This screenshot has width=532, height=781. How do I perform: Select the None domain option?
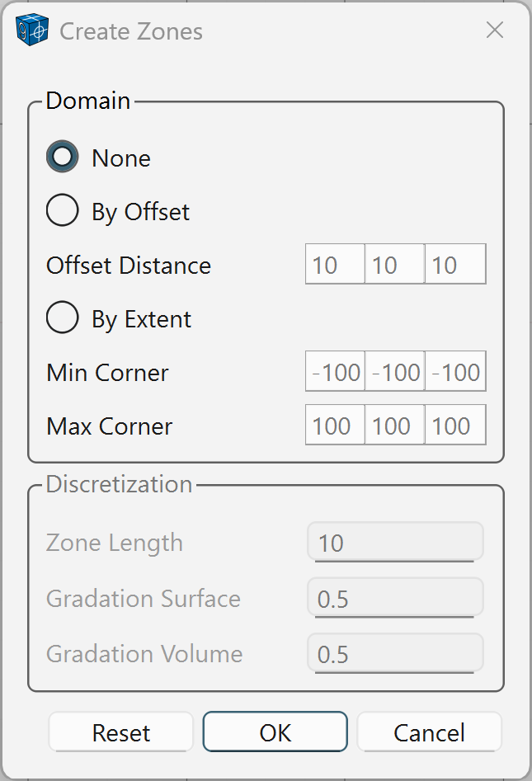[x=63, y=158]
